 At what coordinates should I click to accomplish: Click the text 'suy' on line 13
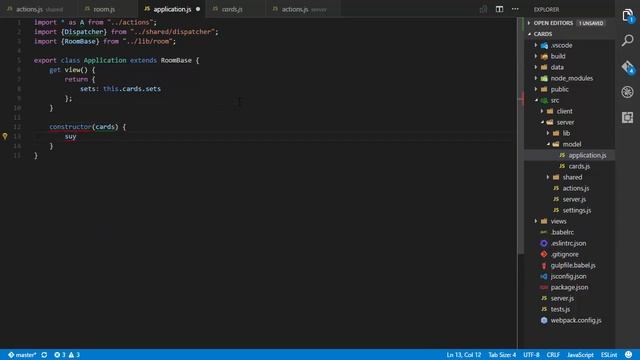70,136
